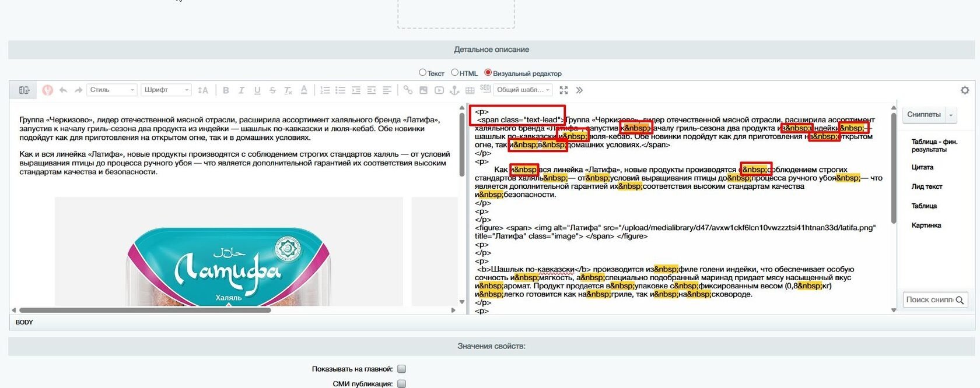Insert a hyperlink
980x388 pixels.
point(408,90)
